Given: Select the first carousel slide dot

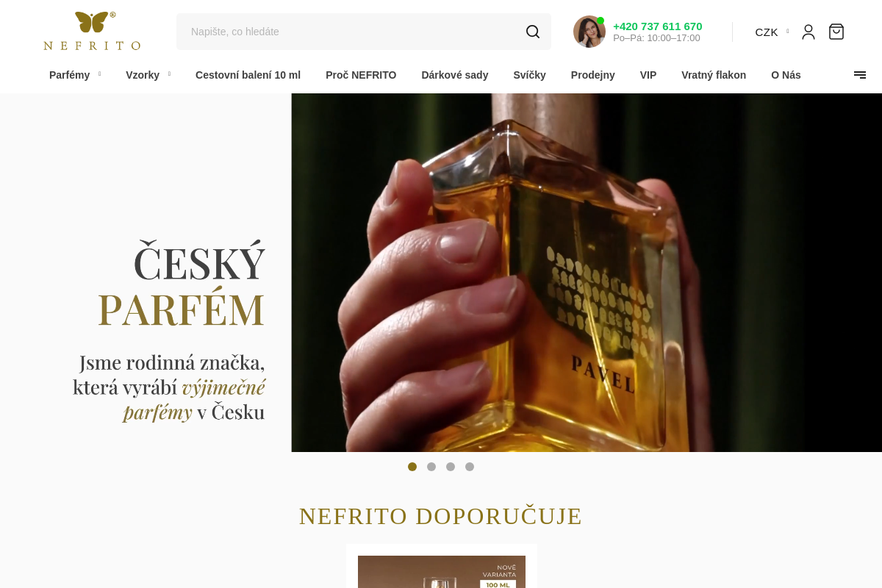Looking at the screenshot, I should (x=412, y=467).
